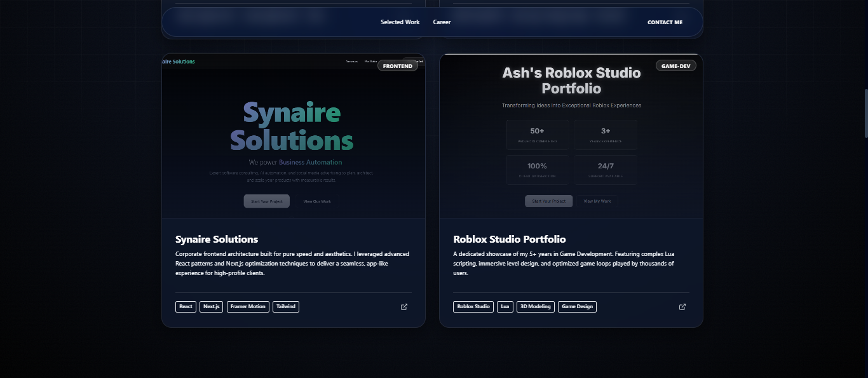Image resolution: width=868 pixels, height=378 pixels.
Task: Click the Roblox Studio Portfolio project title
Action: tap(509, 240)
